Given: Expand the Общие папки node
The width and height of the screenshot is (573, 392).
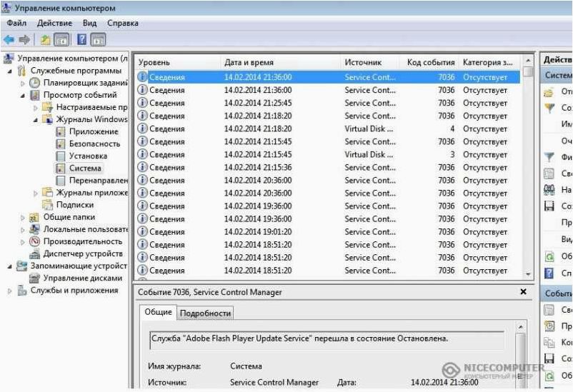Looking at the screenshot, I should pos(23,218).
